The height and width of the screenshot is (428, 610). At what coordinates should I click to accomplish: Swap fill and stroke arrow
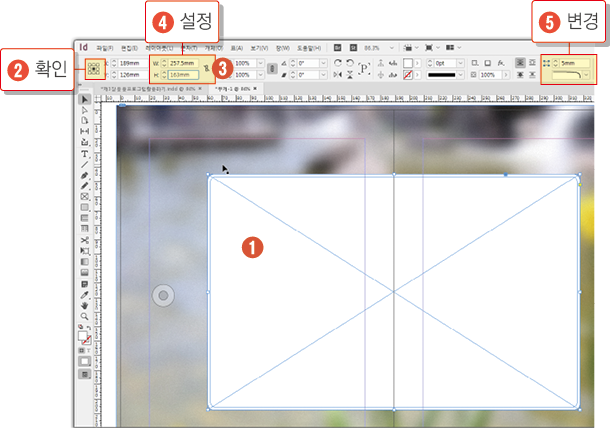click(89, 328)
